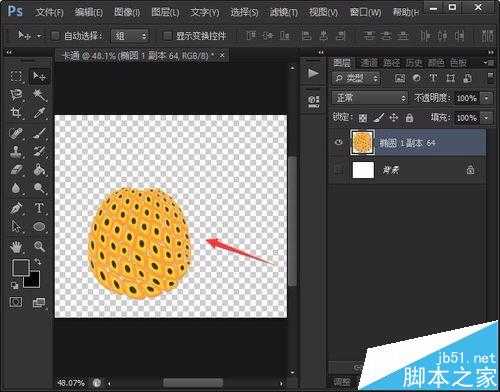Viewport: 500px width, 392px height.
Task: Select the Type tool
Action: click(x=39, y=208)
